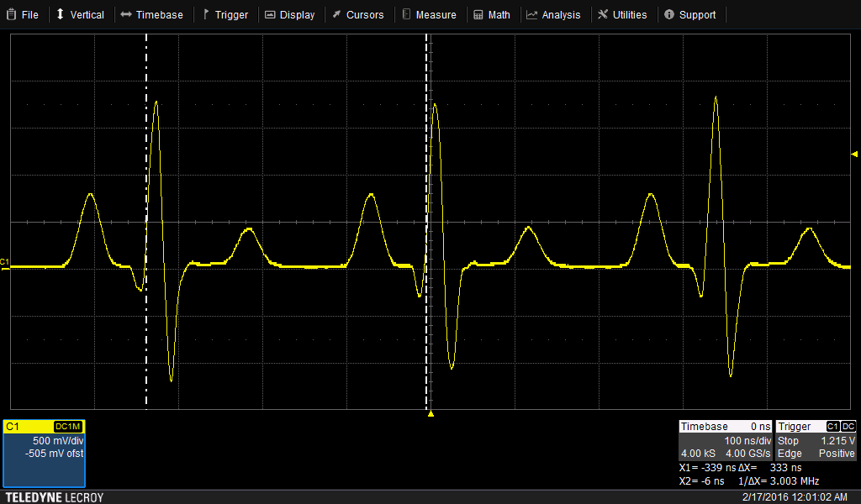Open the File menu
Viewport: 861px width, 504px height.
click(x=23, y=14)
